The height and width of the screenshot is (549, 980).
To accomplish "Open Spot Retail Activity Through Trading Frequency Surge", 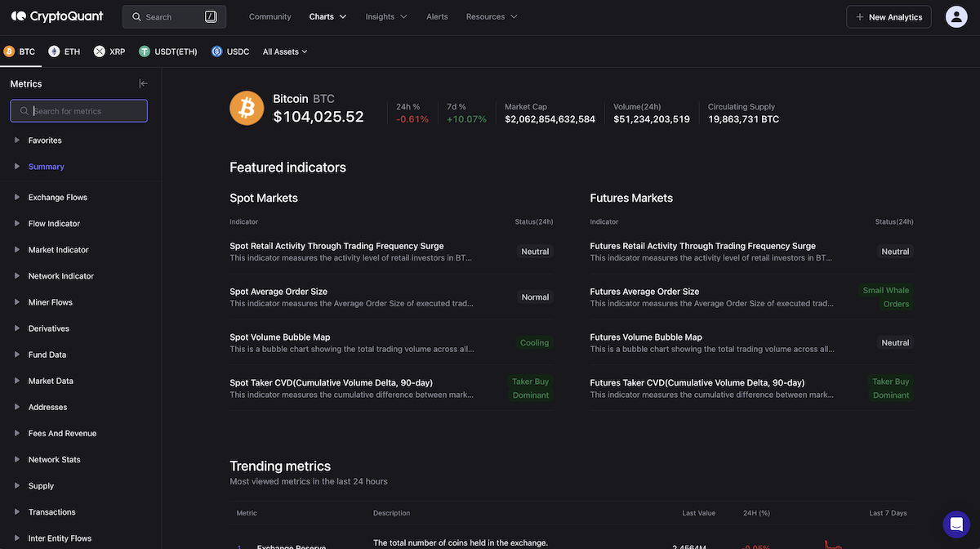I will [336, 246].
